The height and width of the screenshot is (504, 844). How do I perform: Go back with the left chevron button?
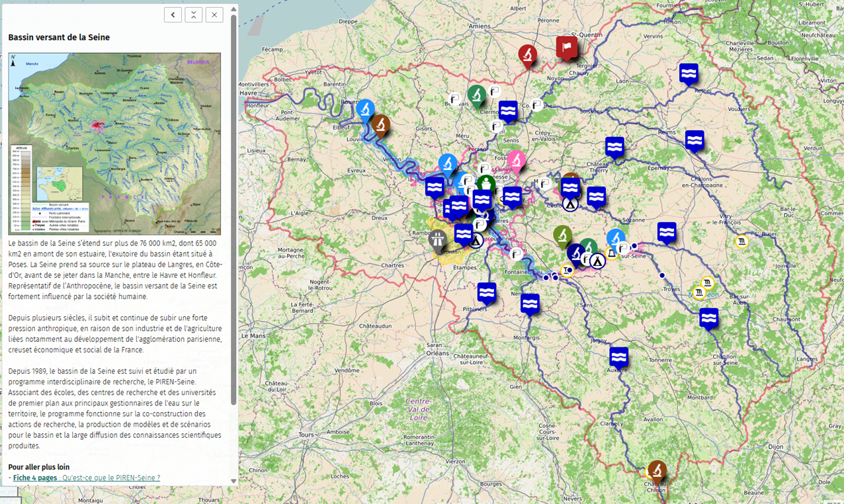point(173,15)
